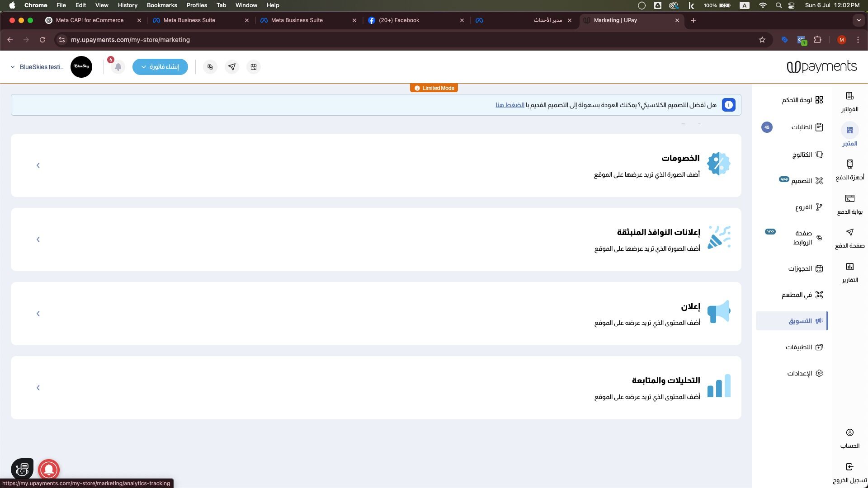This screenshot has height=488, width=868.
Task: Click the grid apps icon in header
Action: pyautogui.click(x=254, y=67)
